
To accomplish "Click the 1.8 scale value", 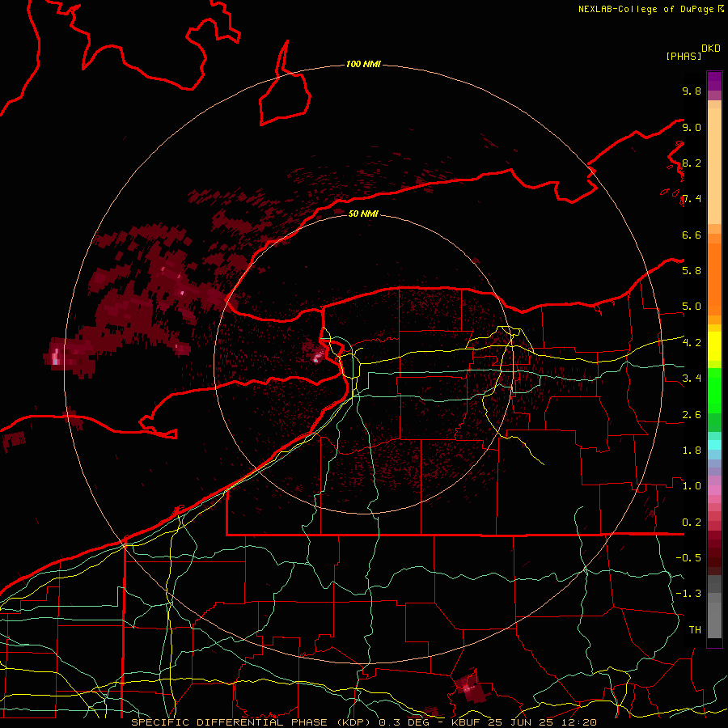I will pyautogui.click(x=692, y=451).
